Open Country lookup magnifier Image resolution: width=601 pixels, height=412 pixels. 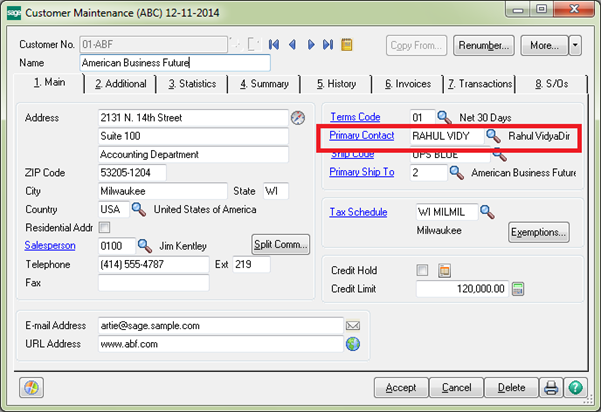click(x=138, y=209)
